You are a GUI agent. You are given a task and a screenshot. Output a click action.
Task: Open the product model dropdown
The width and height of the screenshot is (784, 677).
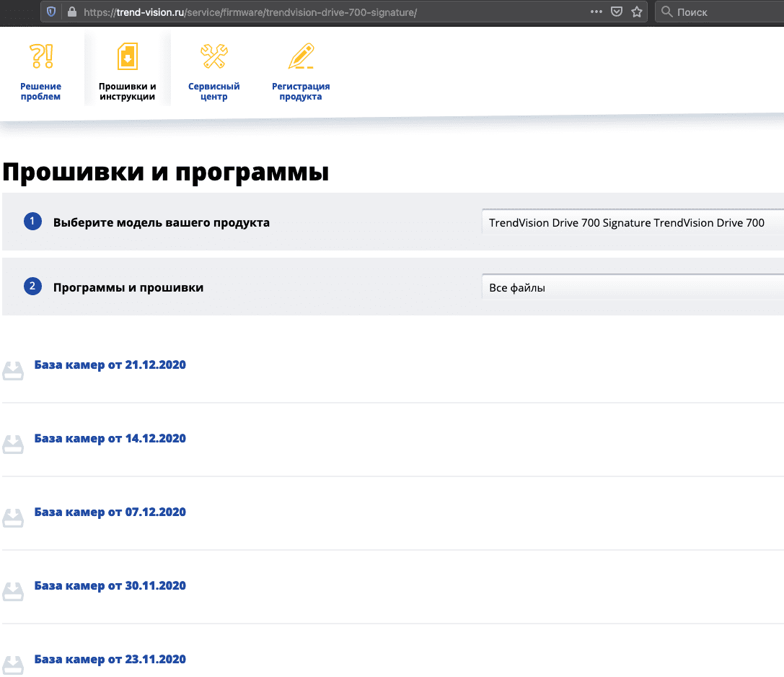point(632,223)
